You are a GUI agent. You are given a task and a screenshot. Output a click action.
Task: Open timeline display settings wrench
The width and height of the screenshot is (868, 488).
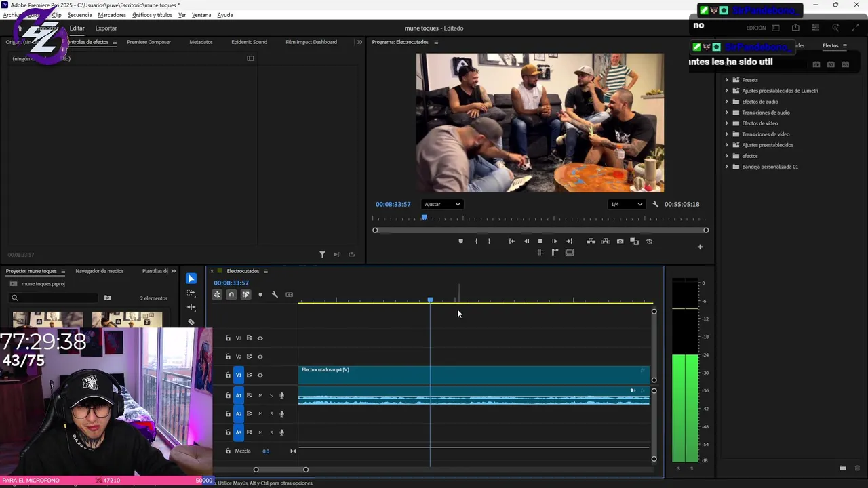coord(275,295)
